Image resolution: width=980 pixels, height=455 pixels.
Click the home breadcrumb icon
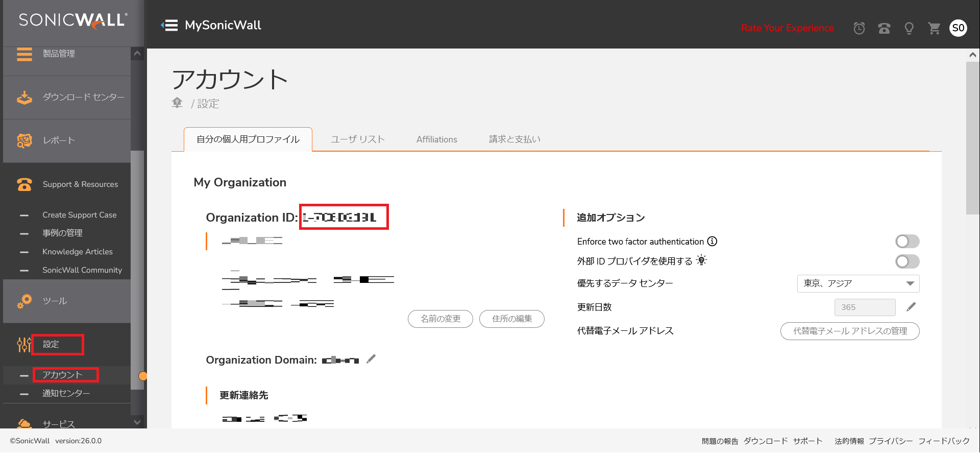click(x=177, y=103)
